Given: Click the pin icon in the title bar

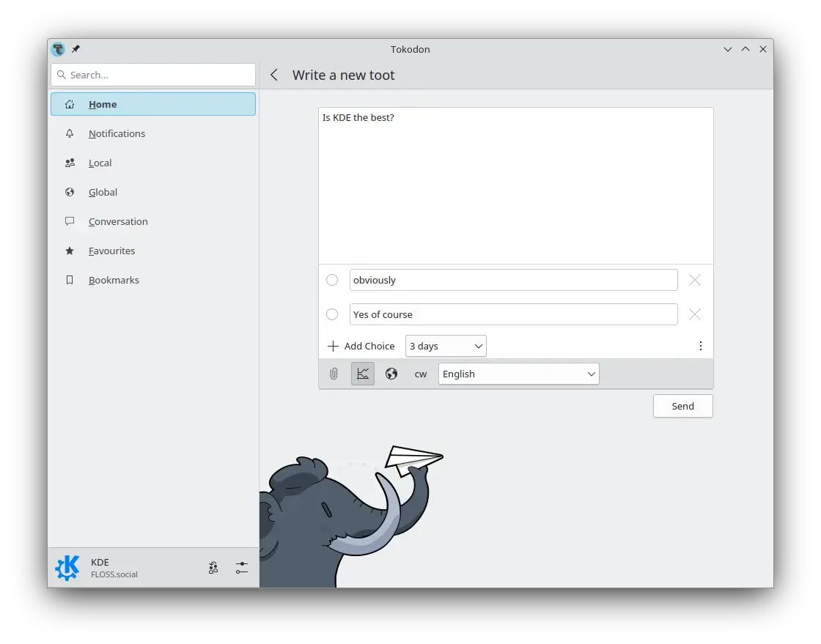Looking at the screenshot, I should pyautogui.click(x=76, y=48).
